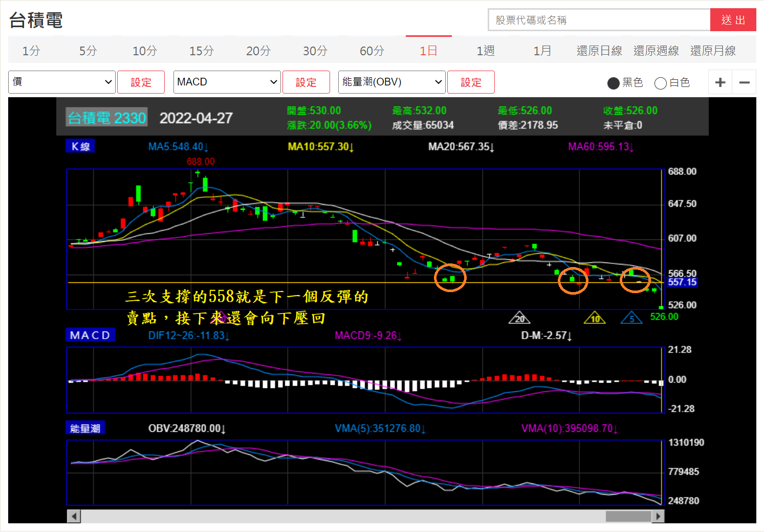Image resolution: width=764 pixels, height=532 pixels.
Task: Switch to the 5分 timeframe tab
Action: [88, 51]
